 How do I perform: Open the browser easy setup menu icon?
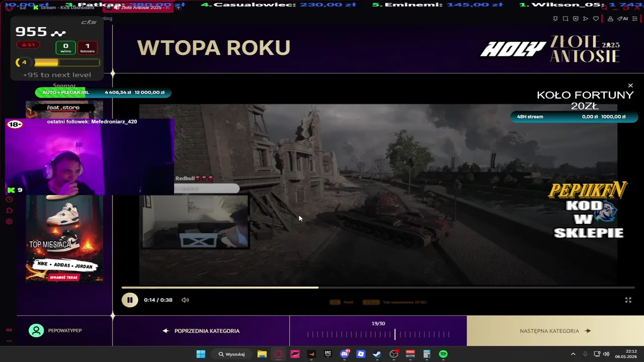coord(635,19)
